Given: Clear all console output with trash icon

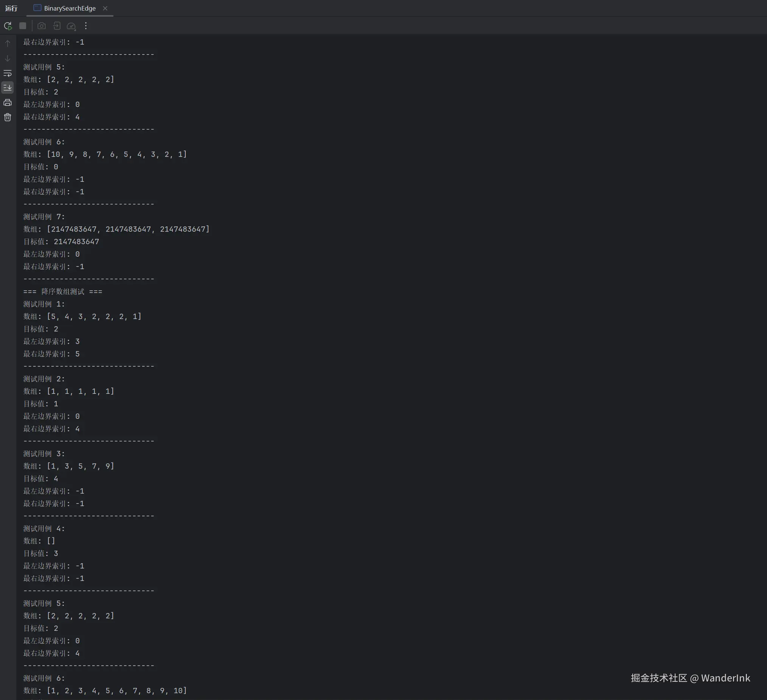Looking at the screenshot, I should (x=8, y=117).
